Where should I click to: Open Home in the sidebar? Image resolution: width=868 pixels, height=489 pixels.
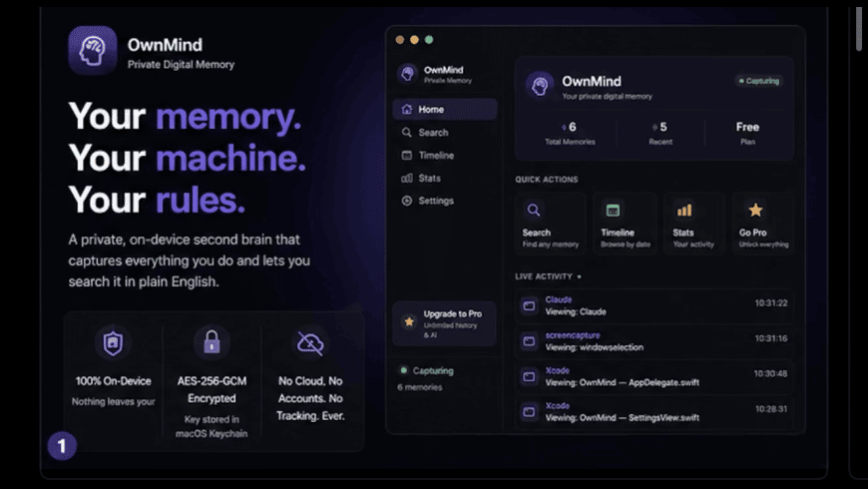(445, 109)
